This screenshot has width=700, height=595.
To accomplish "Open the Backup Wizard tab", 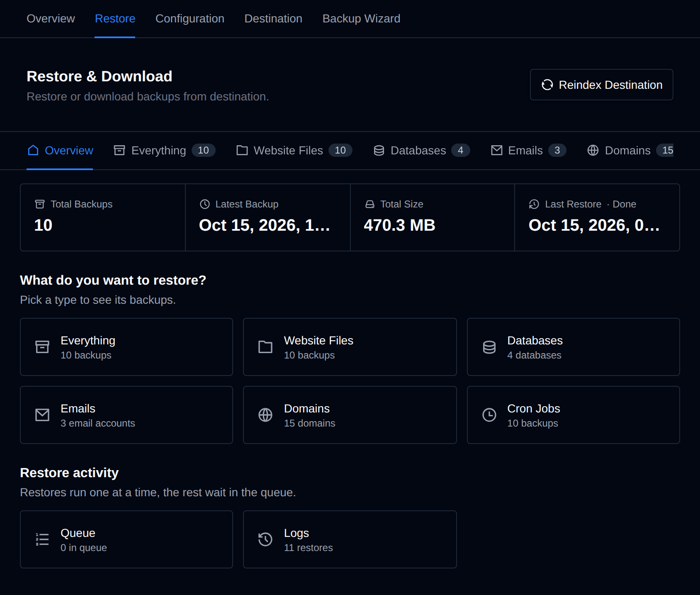I will click(x=361, y=19).
